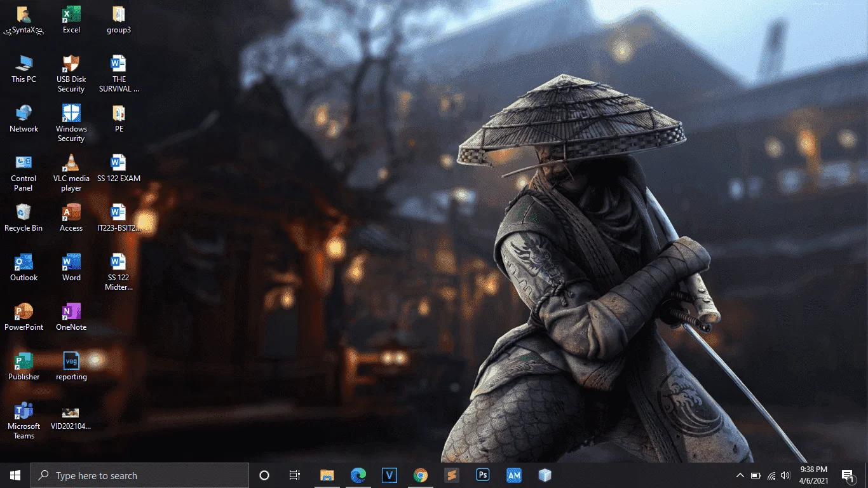Select the Outlook desktop shortcut
Screen dimensions: 868x488
(x=24, y=268)
